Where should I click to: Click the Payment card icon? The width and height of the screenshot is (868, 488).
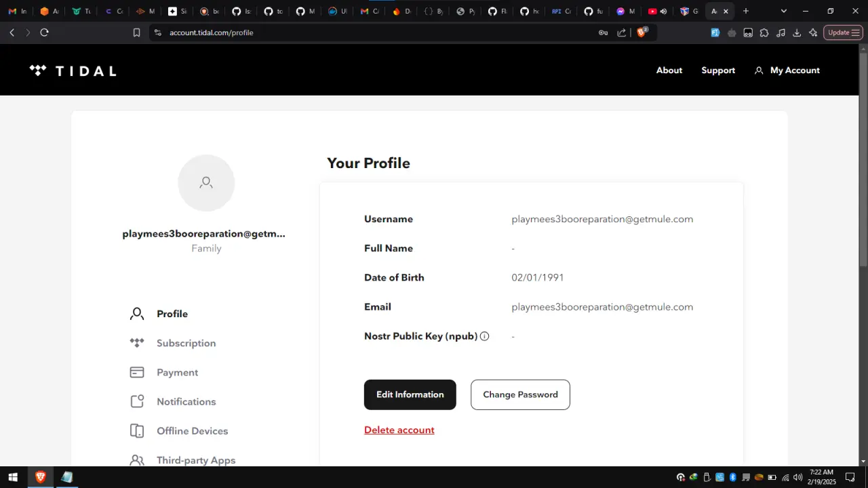point(137,372)
